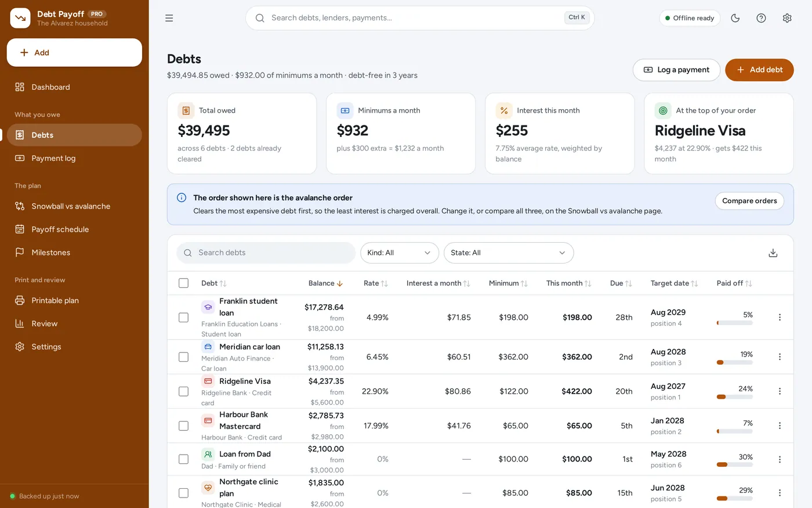This screenshot has width=812, height=508.
Task: Open Settings in the sidebar
Action: pyautogui.click(x=74, y=347)
